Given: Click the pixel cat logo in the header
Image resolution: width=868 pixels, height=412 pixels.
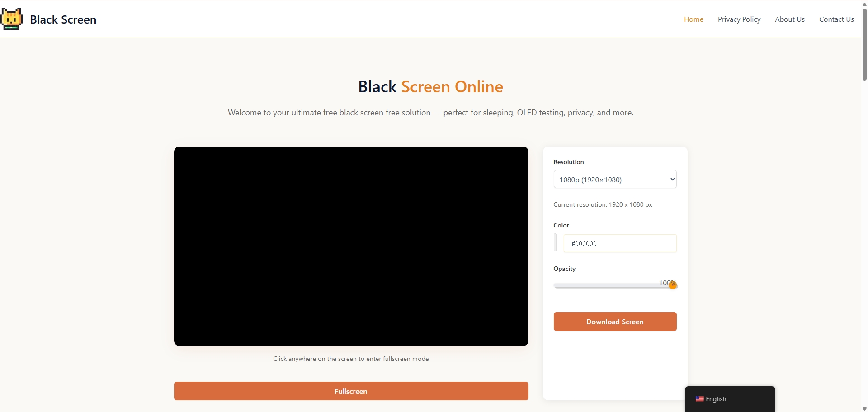Looking at the screenshot, I should point(12,19).
